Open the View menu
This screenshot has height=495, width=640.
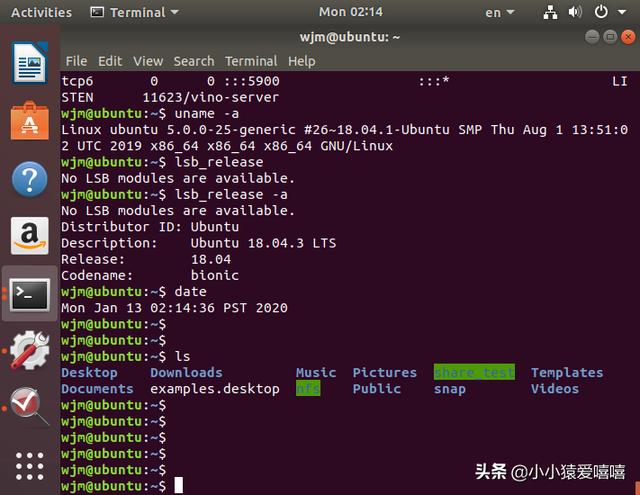pyautogui.click(x=148, y=61)
